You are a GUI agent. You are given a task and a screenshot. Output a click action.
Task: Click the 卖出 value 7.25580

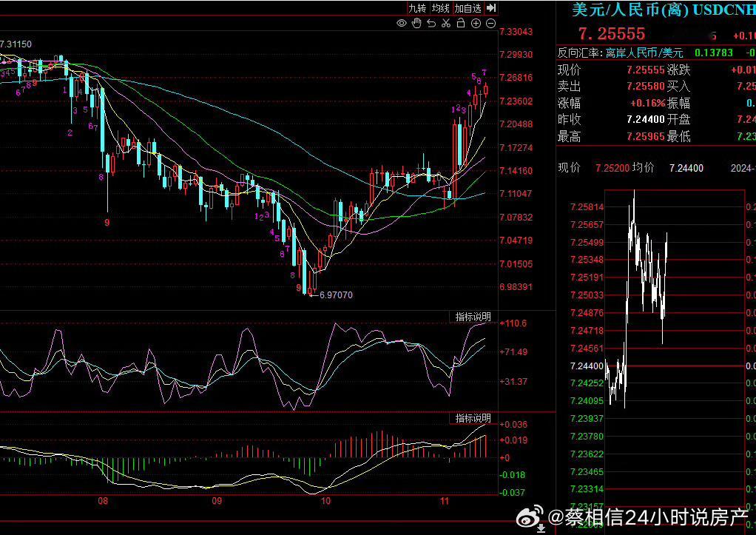[646, 87]
